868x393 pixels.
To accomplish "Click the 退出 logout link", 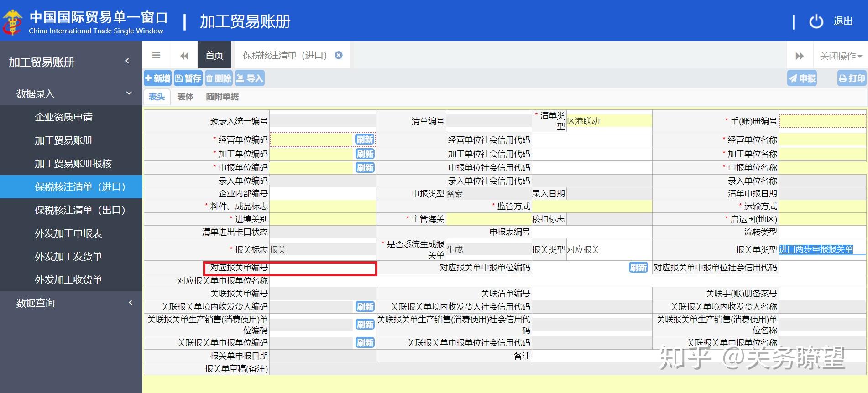I will click(843, 21).
